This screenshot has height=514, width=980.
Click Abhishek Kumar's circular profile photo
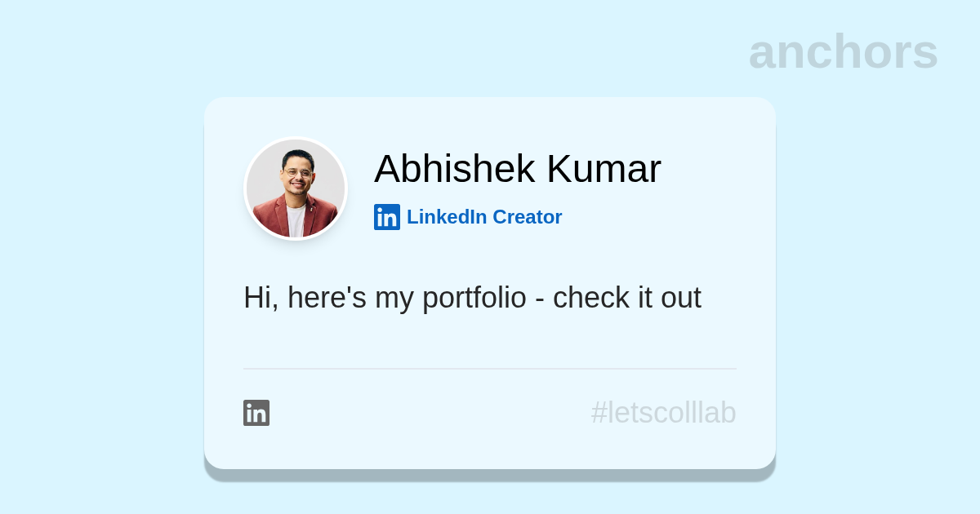pos(296,188)
